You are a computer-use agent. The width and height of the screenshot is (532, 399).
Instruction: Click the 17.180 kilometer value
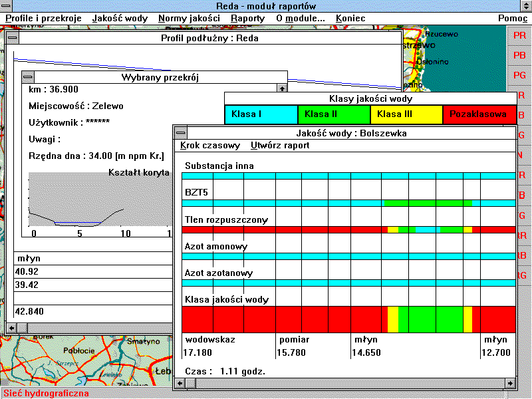198,353
